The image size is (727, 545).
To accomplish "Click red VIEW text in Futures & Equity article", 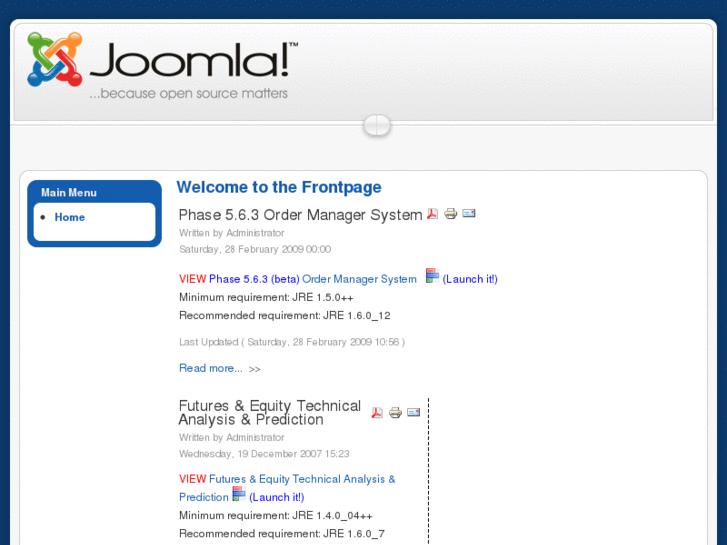I will [x=192, y=479].
